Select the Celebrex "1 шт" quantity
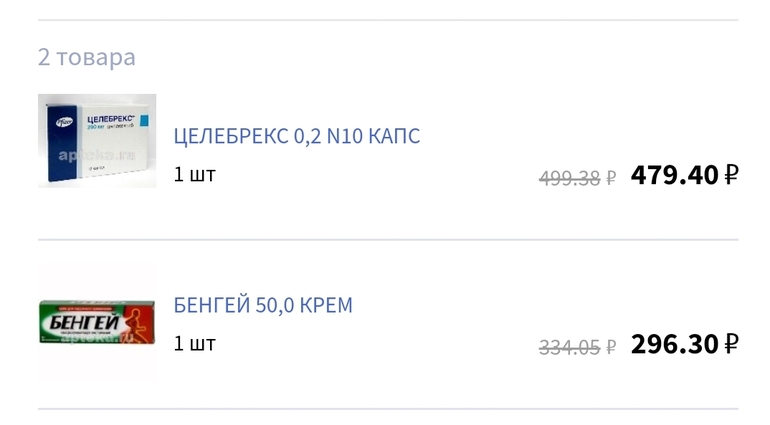The width and height of the screenshot is (770, 425). 194,174
